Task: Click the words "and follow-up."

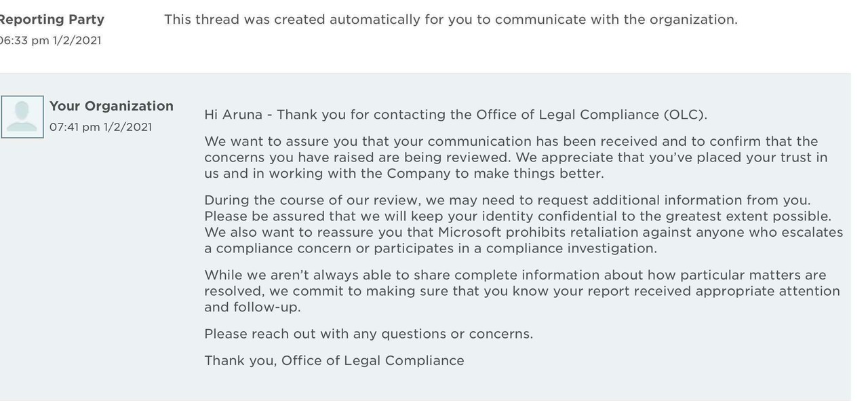Action: (252, 307)
